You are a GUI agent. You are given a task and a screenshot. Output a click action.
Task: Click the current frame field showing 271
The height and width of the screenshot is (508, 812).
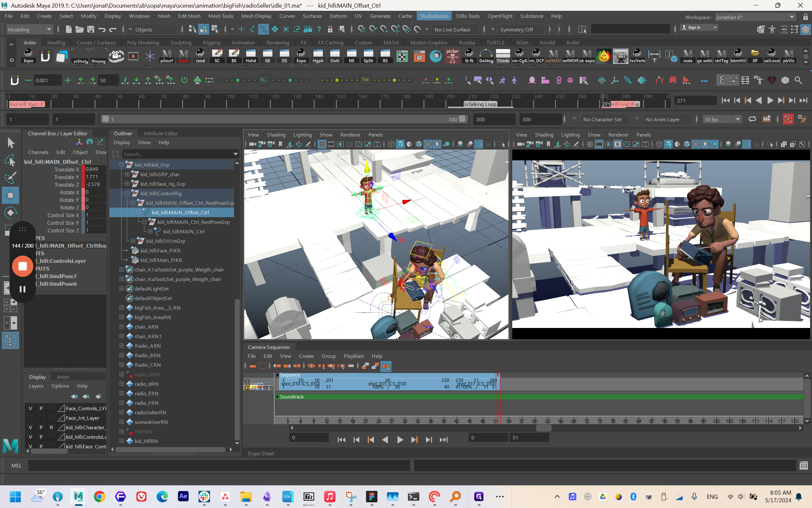click(695, 100)
